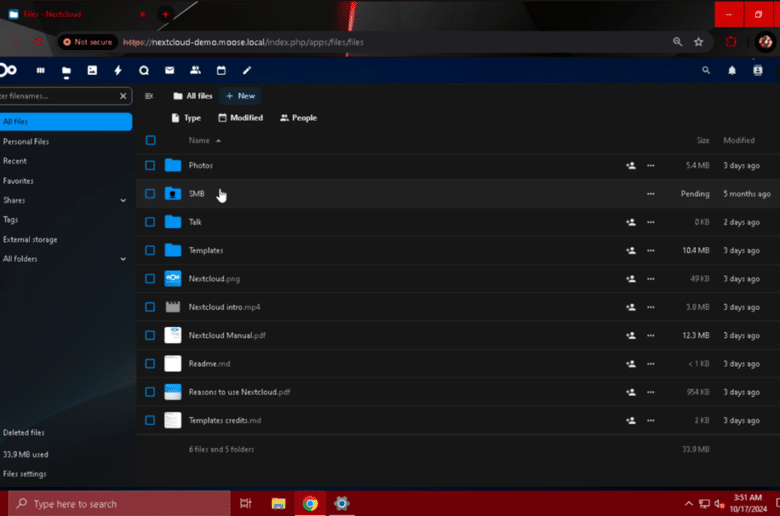The image size is (780, 516).
Task: Open actions menu for Readme.md
Action: (x=651, y=364)
